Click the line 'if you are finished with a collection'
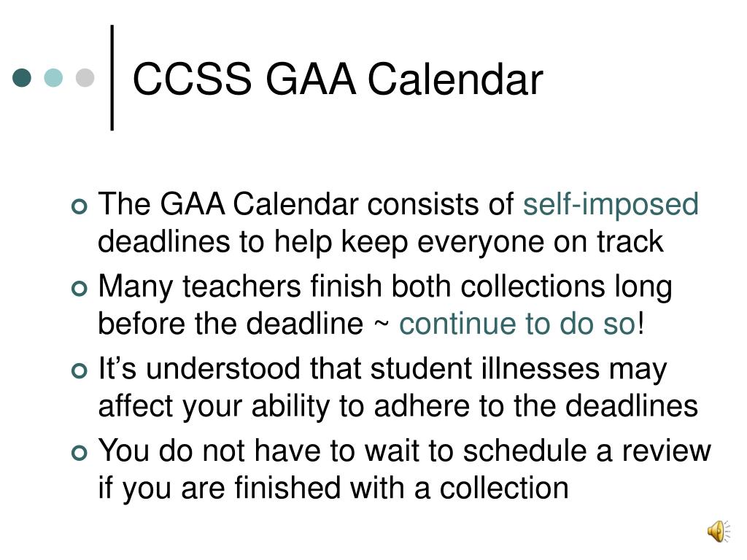This screenshot has height=560, width=747. pos(333,488)
